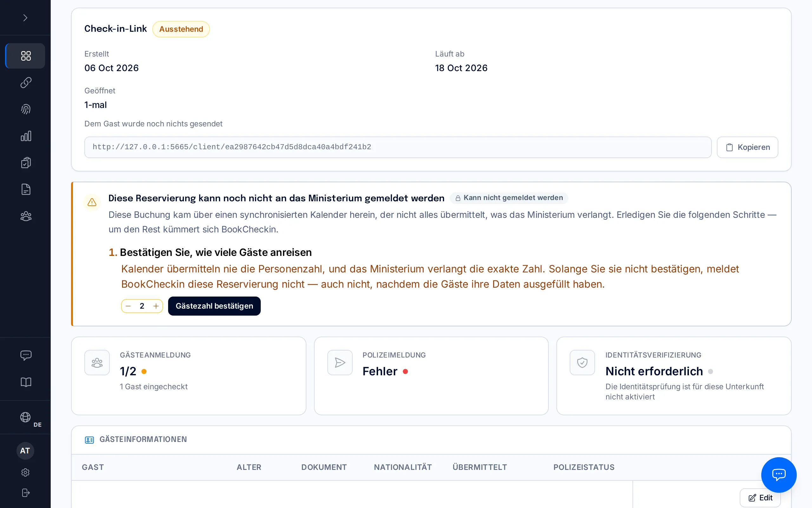
Task: Decrease guest count with minus button
Action: [128, 306]
